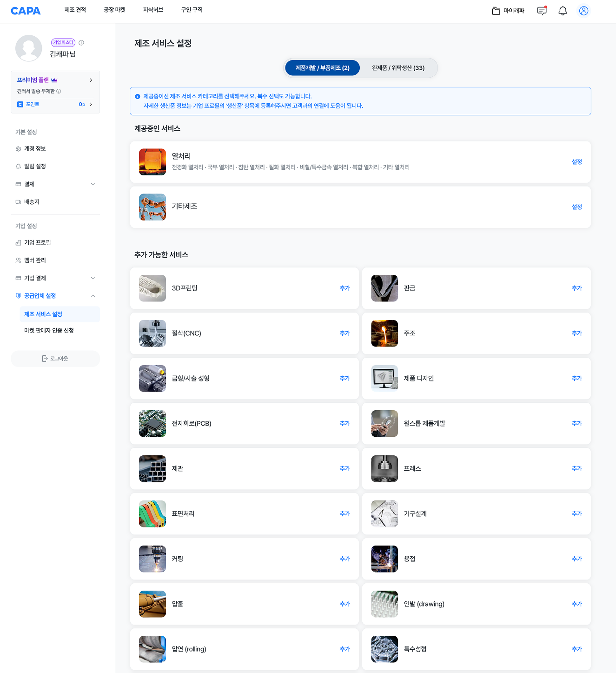Expand the 기업 결제 sidebar section
Viewport: 616px width, 673px height.
pos(93,278)
